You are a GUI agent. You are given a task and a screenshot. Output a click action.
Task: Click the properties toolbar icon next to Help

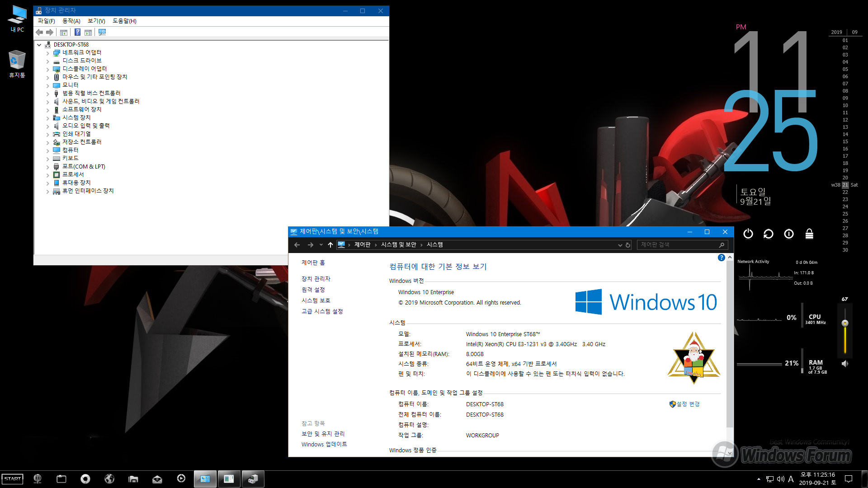88,32
